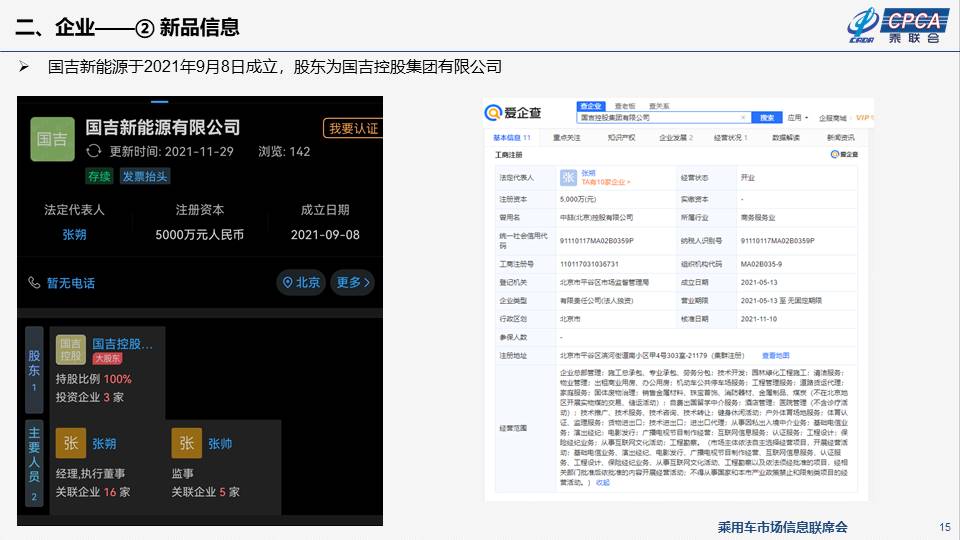Select the 查老板 search tab

coord(625,106)
